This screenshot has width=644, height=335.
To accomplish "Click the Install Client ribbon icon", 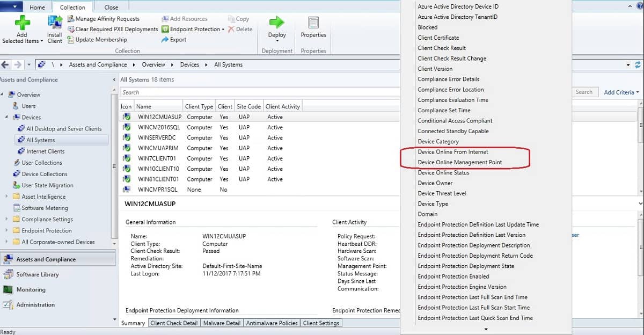I will 55,23.
